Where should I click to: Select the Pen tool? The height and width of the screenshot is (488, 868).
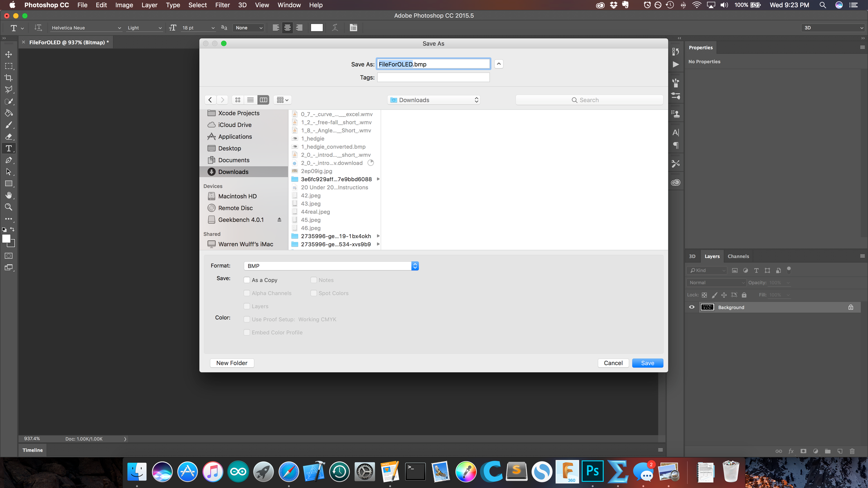(x=8, y=160)
